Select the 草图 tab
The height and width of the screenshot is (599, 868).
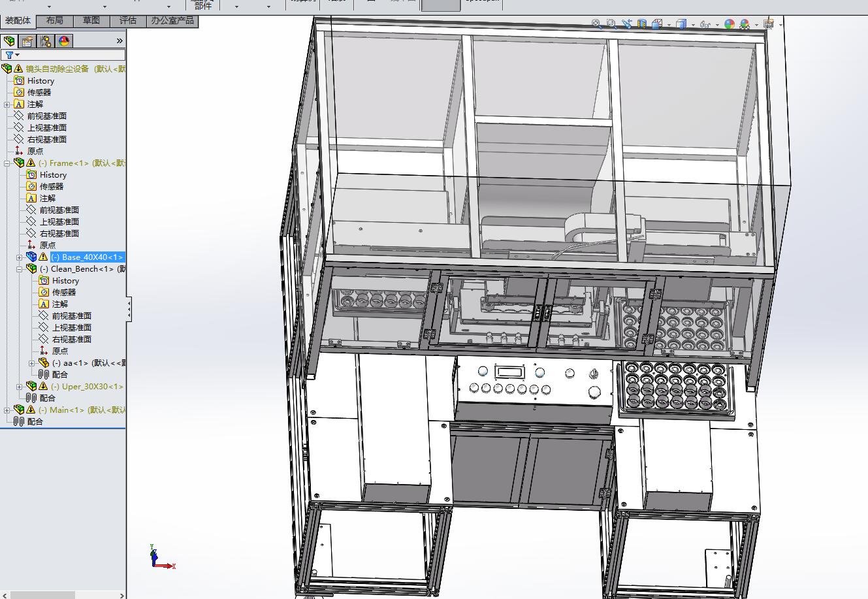[x=91, y=21]
